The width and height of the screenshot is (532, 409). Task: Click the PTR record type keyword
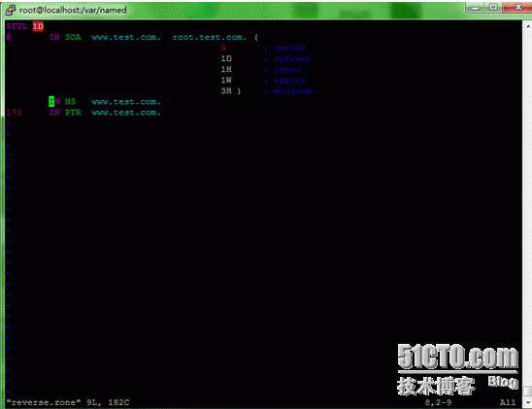[73, 113]
